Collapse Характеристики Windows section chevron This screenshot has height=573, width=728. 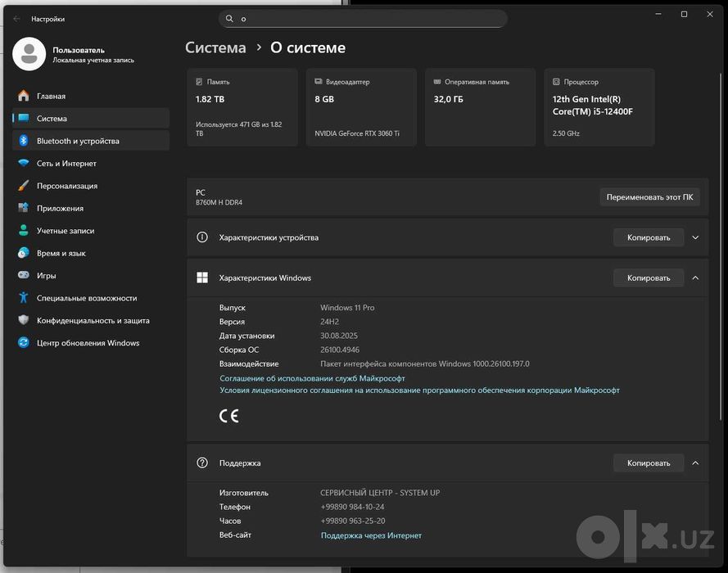point(695,278)
